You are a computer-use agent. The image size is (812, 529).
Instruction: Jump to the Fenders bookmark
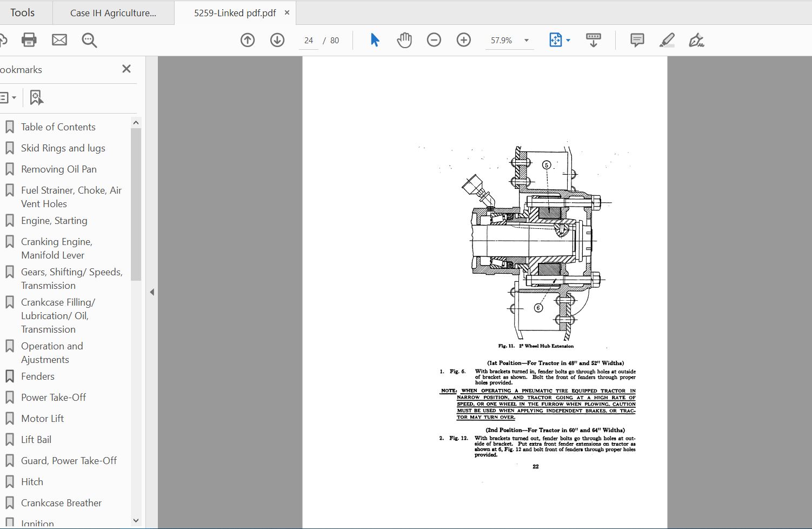coord(38,376)
